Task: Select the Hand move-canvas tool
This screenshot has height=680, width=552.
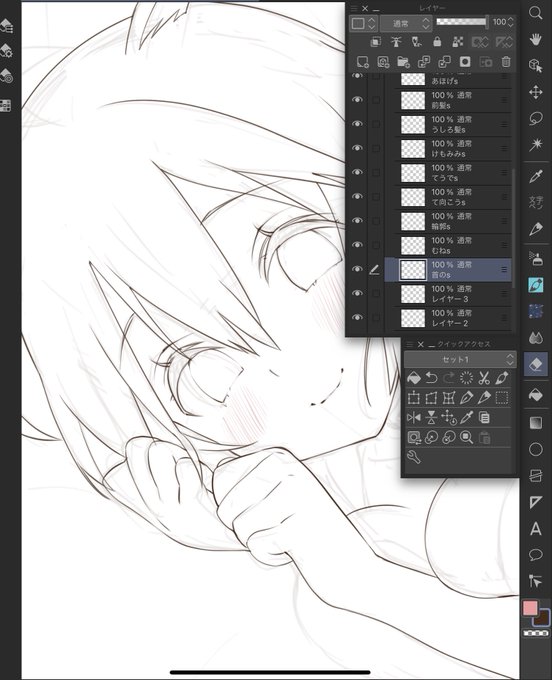Action: point(536,40)
